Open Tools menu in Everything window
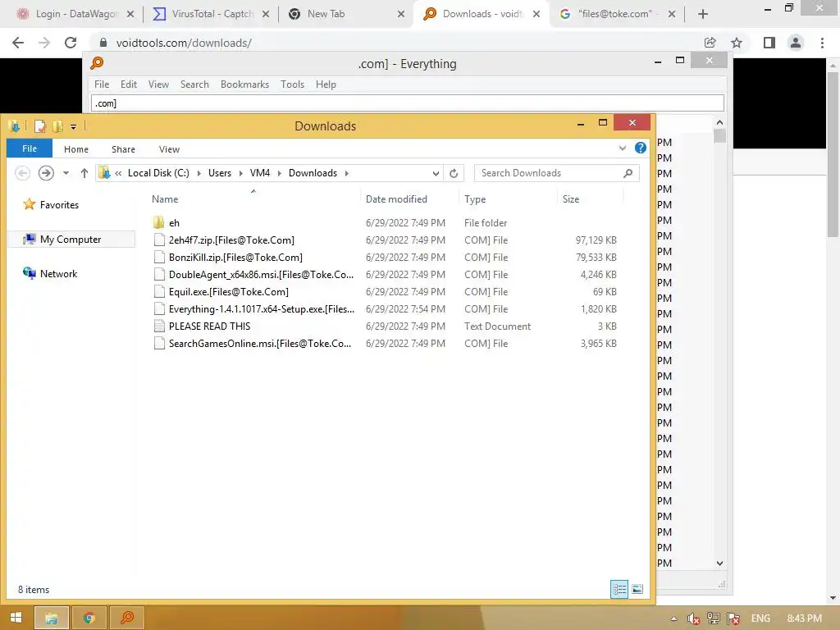840x630 pixels. click(x=292, y=84)
